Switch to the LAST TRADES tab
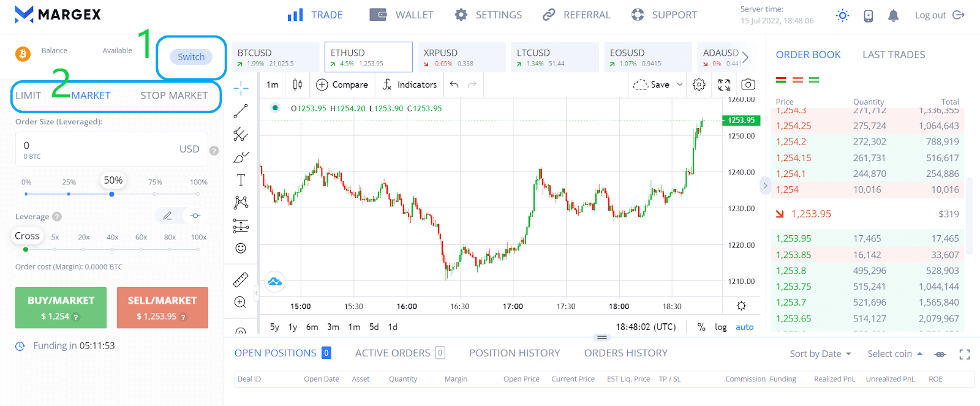 (x=894, y=55)
